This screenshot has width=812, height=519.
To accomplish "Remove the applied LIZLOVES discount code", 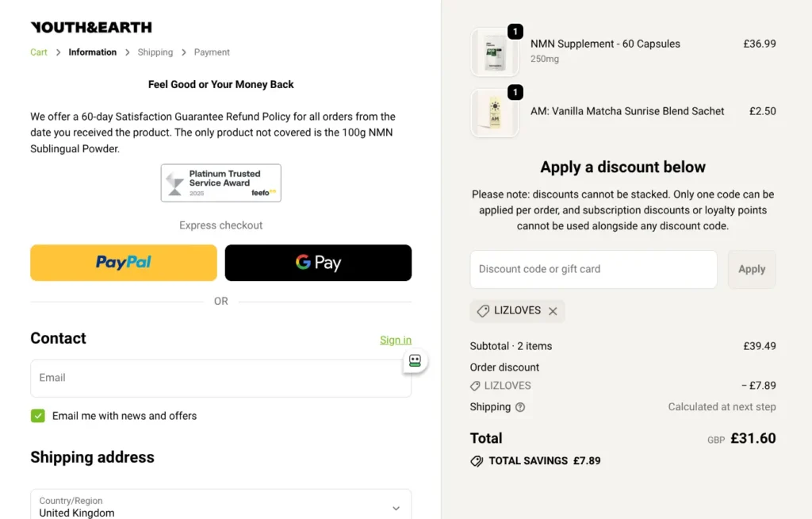I will click(x=553, y=311).
